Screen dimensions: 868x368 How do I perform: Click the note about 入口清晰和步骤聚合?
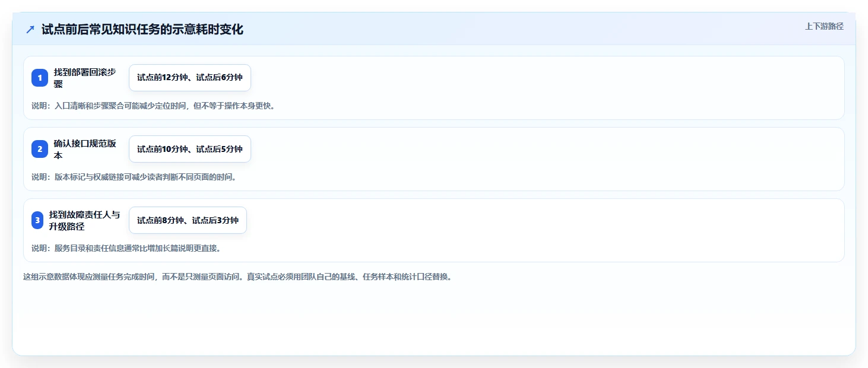(153, 106)
